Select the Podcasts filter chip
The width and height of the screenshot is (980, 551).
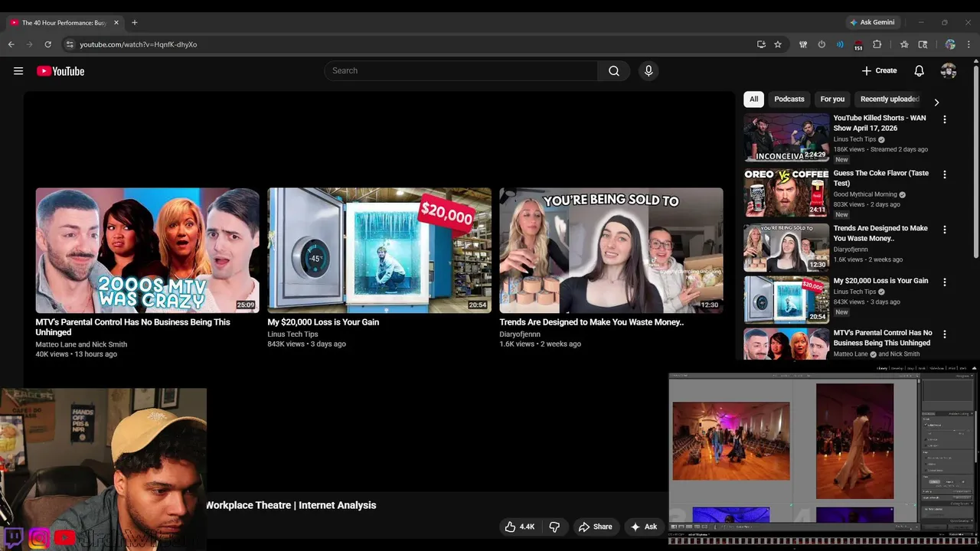tap(789, 99)
